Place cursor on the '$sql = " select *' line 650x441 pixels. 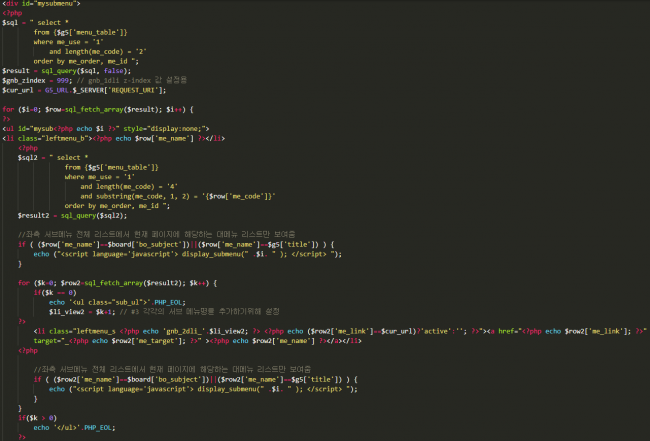click(x=35, y=22)
